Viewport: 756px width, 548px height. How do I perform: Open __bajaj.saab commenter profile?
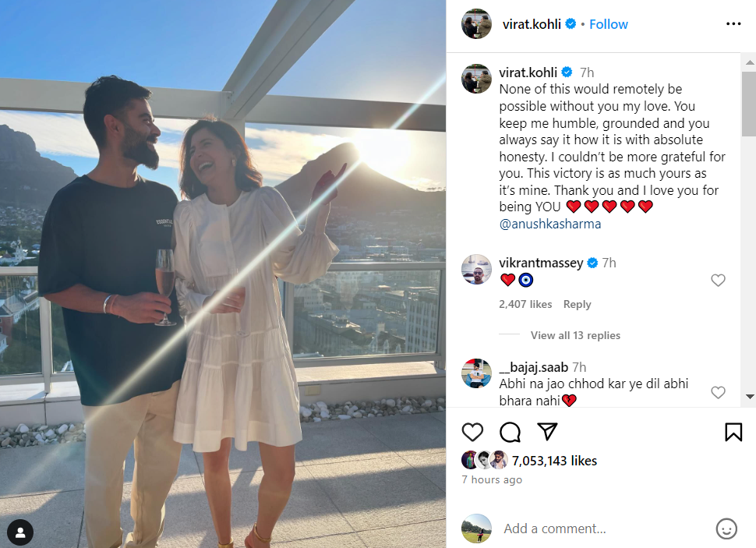pyautogui.click(x=534, y=367)
